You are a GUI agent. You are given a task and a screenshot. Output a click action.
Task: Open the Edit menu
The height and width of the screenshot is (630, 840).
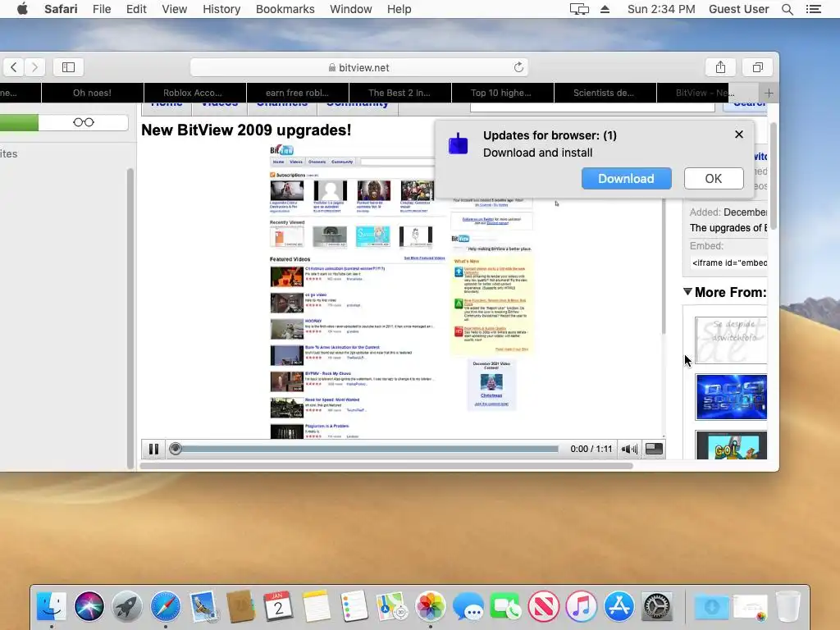click(x=136, y=9)
